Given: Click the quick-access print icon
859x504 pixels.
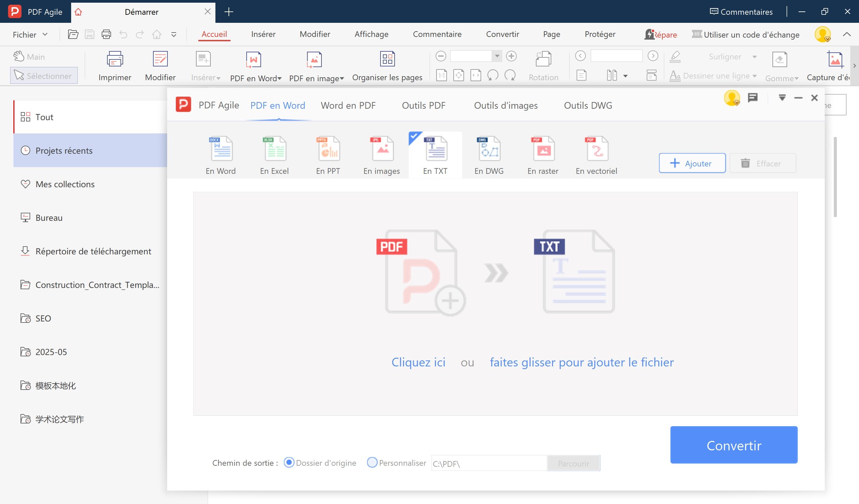Looking at the screenshot, I should [106, 35].
